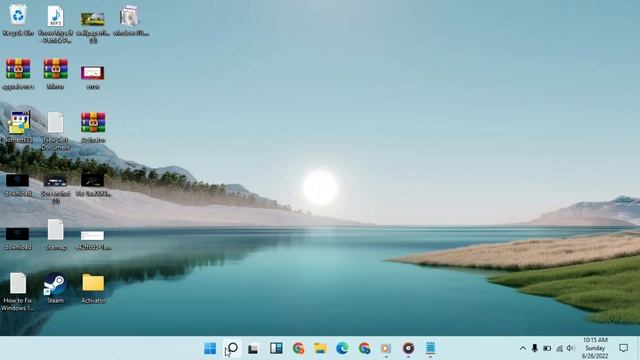Open the round disc app in the taskbar
The width and height of the screenshot is (640, 360).
[x=408, y=348]
